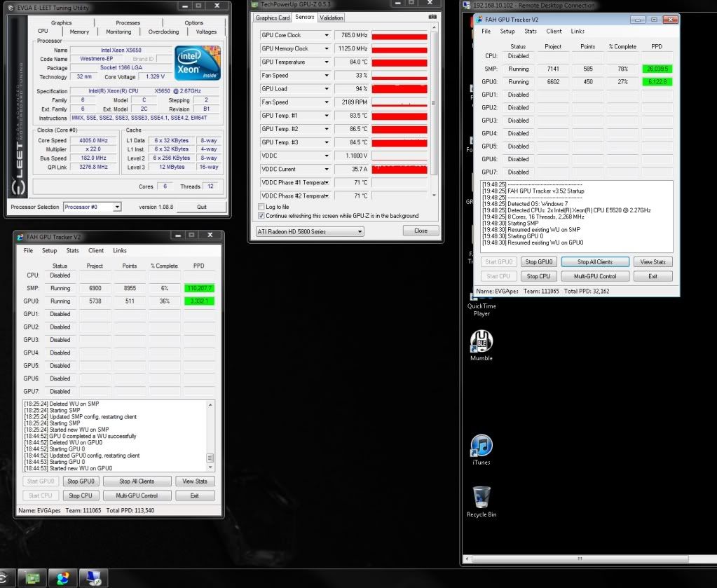Viewport: 717px width, 588px height.
Task: Open the Recycle Bin icon
Action: click(x=481, y=500)
